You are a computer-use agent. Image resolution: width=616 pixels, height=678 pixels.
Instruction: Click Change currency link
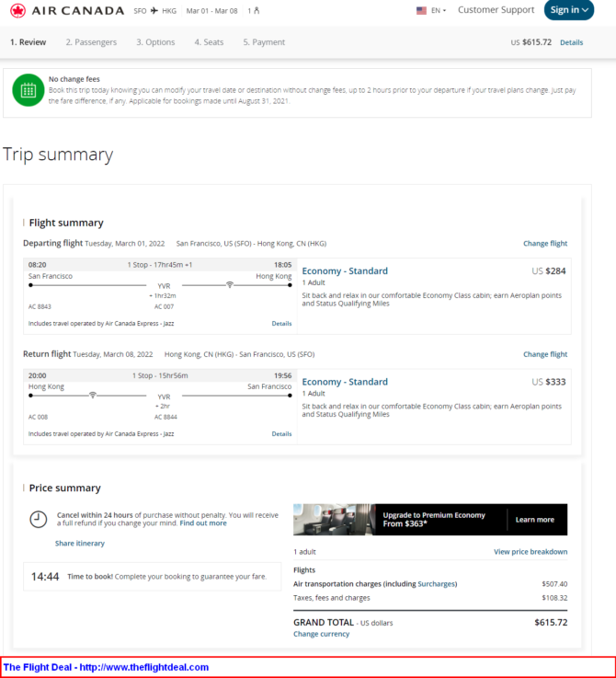[321, 634]
